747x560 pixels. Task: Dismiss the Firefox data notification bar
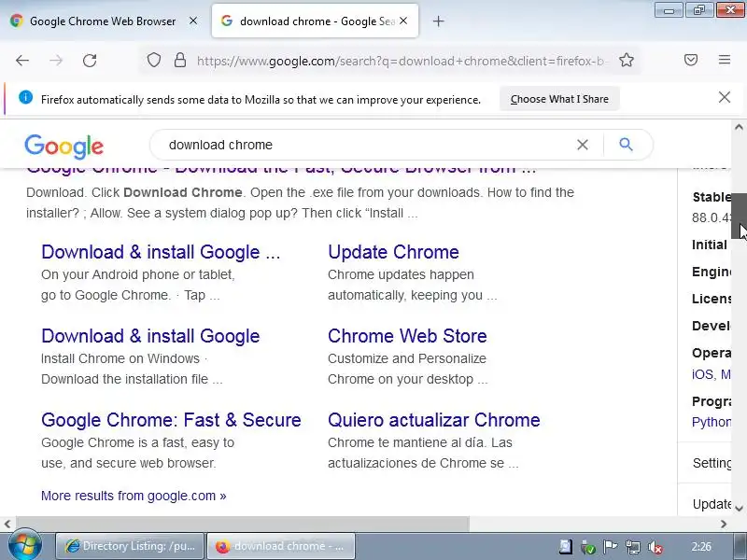pyautogui.click(x=725, y=98)
